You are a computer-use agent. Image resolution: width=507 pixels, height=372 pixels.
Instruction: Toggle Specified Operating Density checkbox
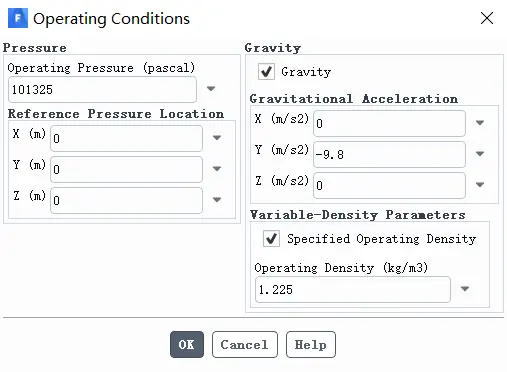click(271, 238)
